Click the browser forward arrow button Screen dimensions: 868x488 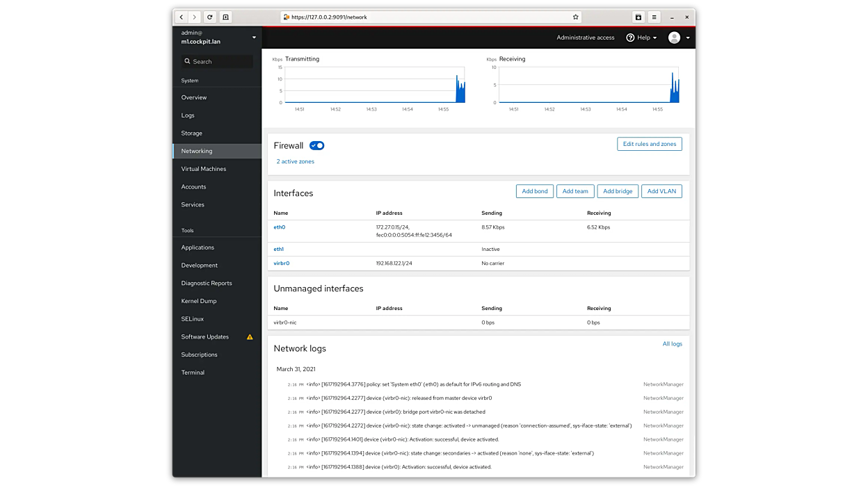coord(195,17)
